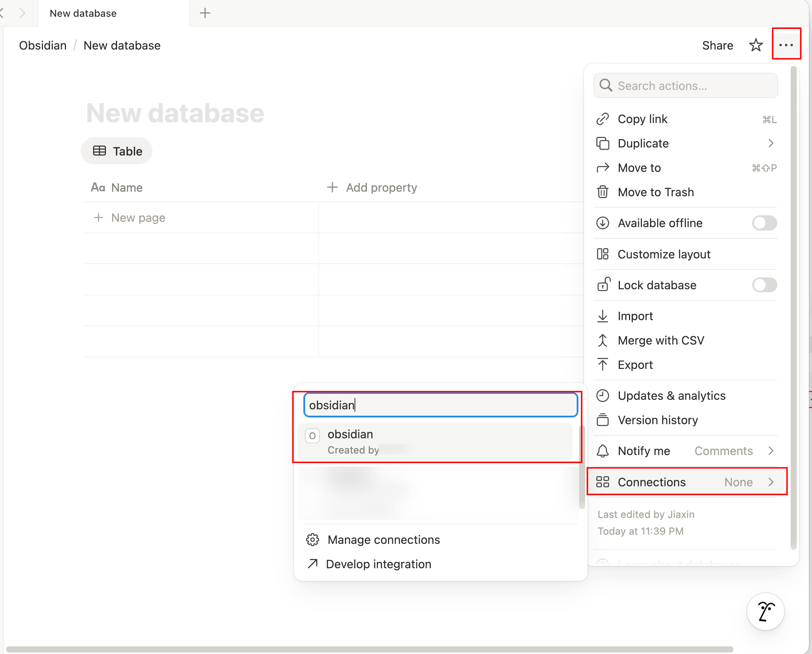Viewport: 812px width, 654px height.
Task: Click the Obsidian breadcrumb link
Action: click(43, 45)
